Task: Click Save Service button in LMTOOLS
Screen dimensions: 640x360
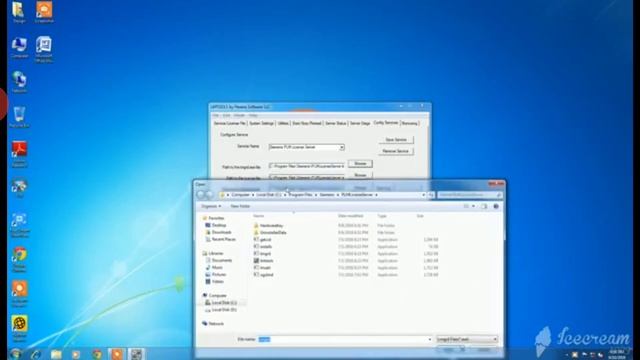Action: point(396,140)
